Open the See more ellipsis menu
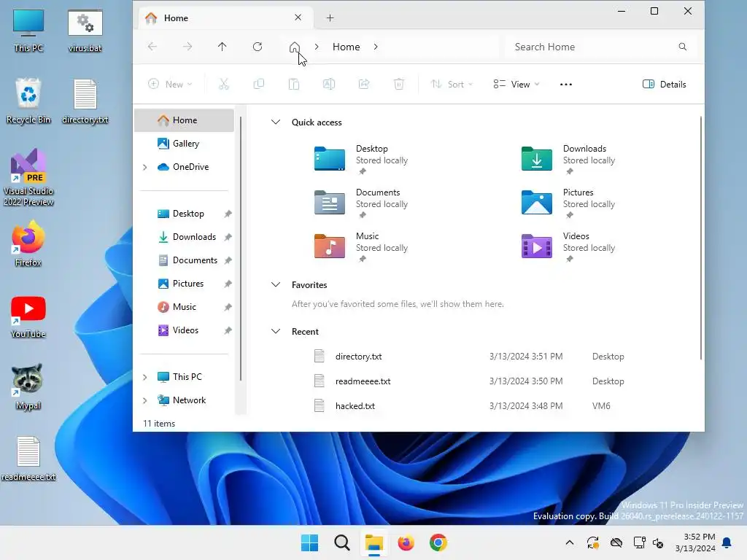The width and height of the screenshot is (747, 560). pos(566,85)
